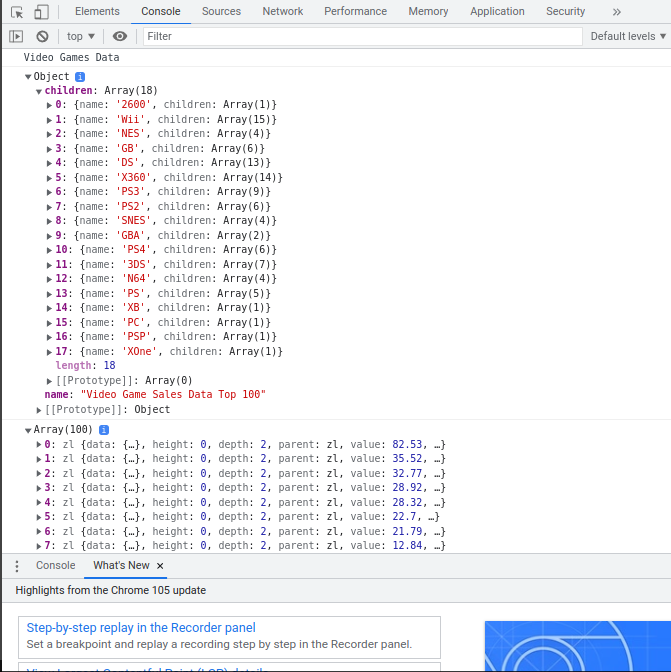Show the console sidebar panel icon

coord(16,36)
